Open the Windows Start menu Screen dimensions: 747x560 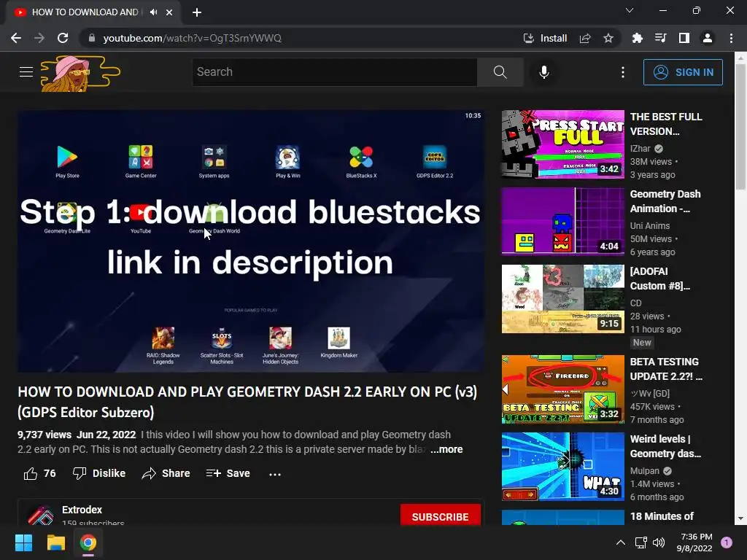23,542
